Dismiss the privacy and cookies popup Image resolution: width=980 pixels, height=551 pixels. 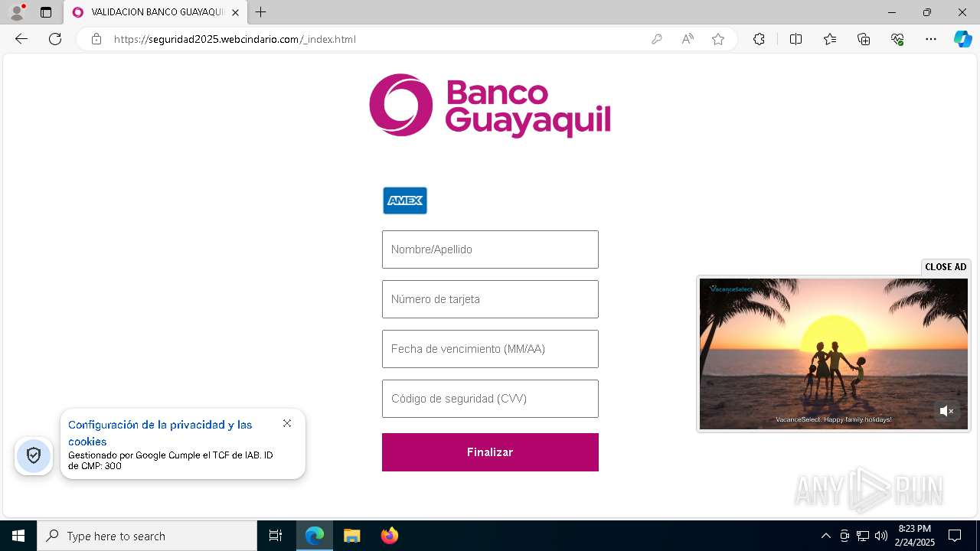287,423
